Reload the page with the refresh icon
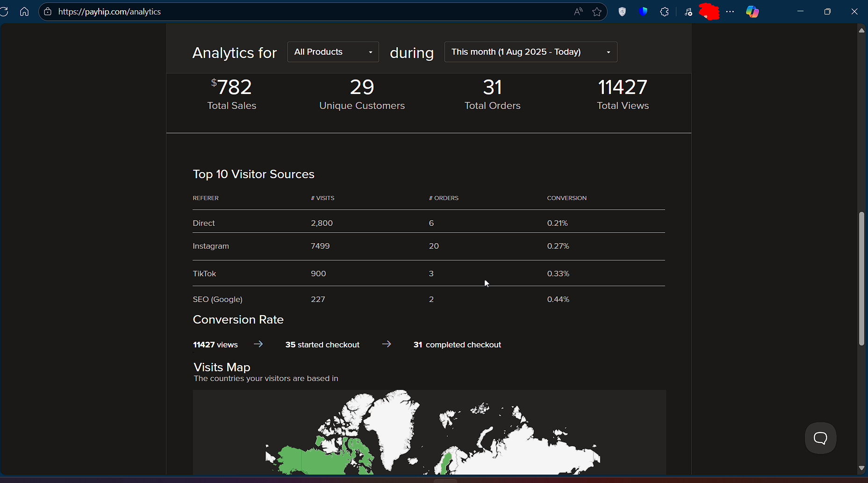The height and width of the screenshot is (483, 868). pyautogui.click(x=4, y=12)
